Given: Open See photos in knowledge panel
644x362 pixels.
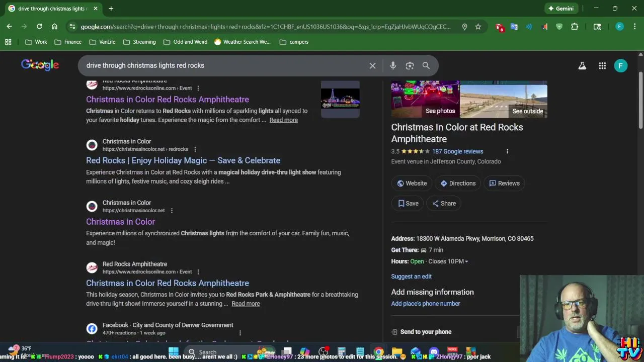Looking at the screenshot, I should point(425,100).
